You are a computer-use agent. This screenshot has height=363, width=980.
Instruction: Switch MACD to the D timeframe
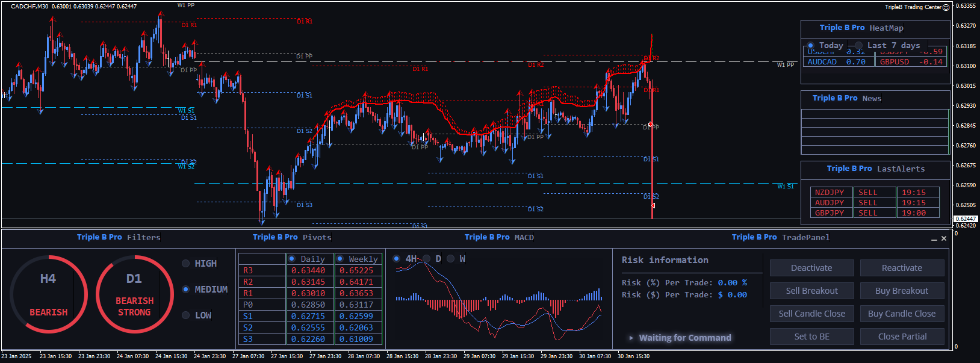427,259
